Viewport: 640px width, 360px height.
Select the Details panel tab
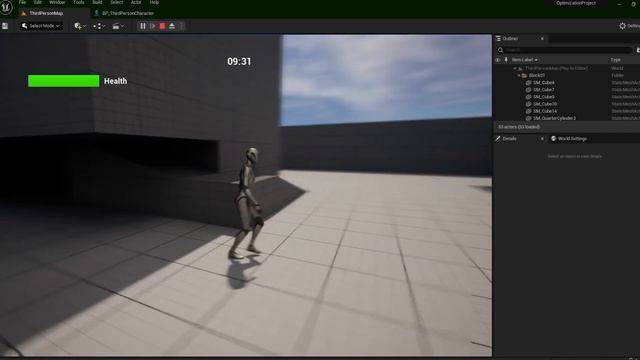[509, 139]
